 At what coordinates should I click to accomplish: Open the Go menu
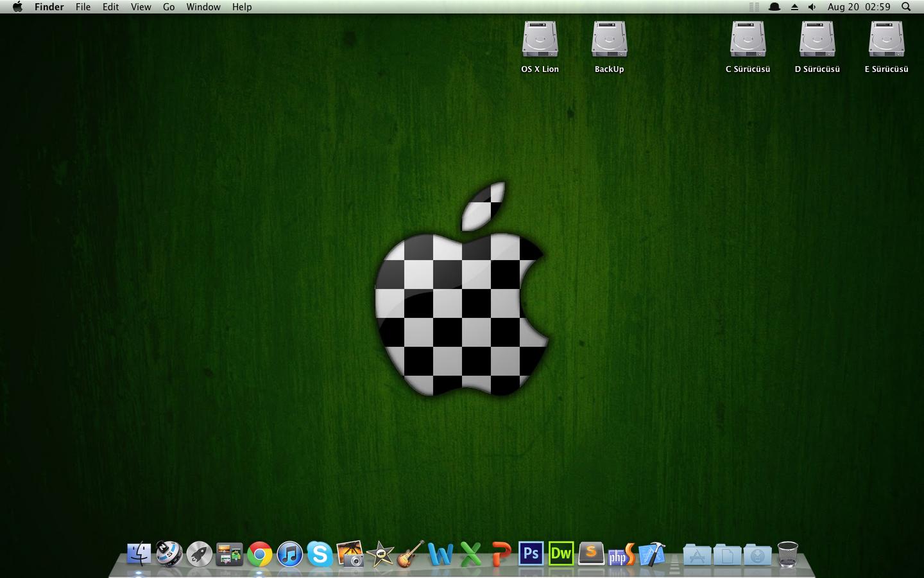[169, 7]
